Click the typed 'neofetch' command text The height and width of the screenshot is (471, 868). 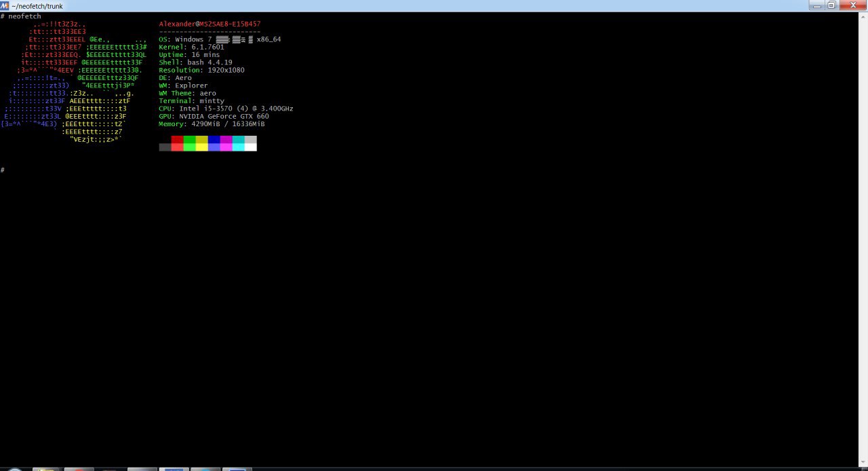coord(25,16)
